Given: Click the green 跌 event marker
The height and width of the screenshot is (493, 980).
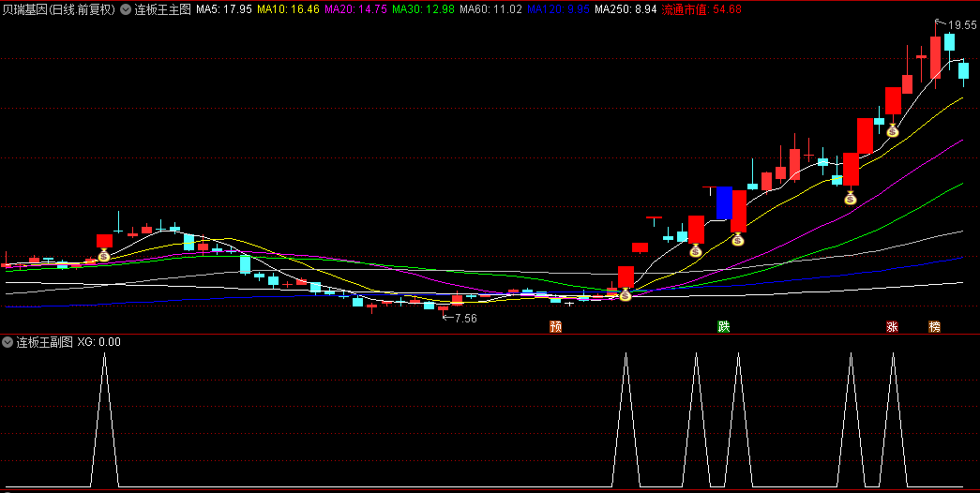Looking at the screenshot, I should click(723, 327).
